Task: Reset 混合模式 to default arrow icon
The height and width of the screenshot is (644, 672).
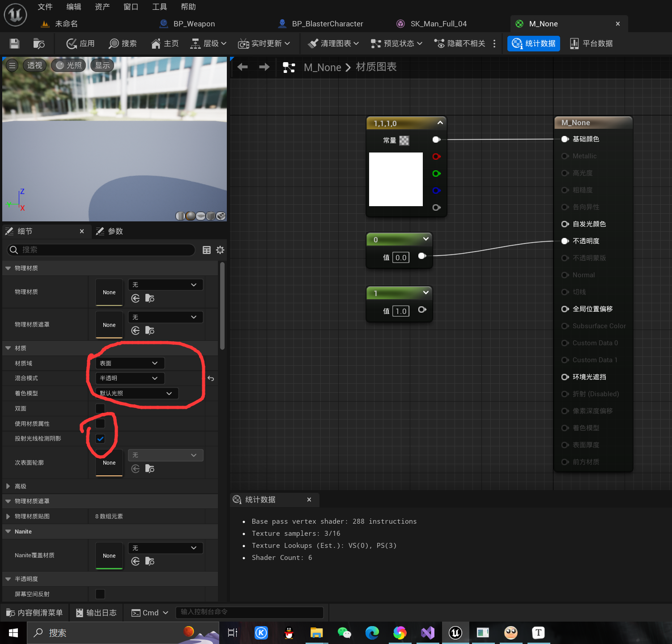Action: coord(211,378)
